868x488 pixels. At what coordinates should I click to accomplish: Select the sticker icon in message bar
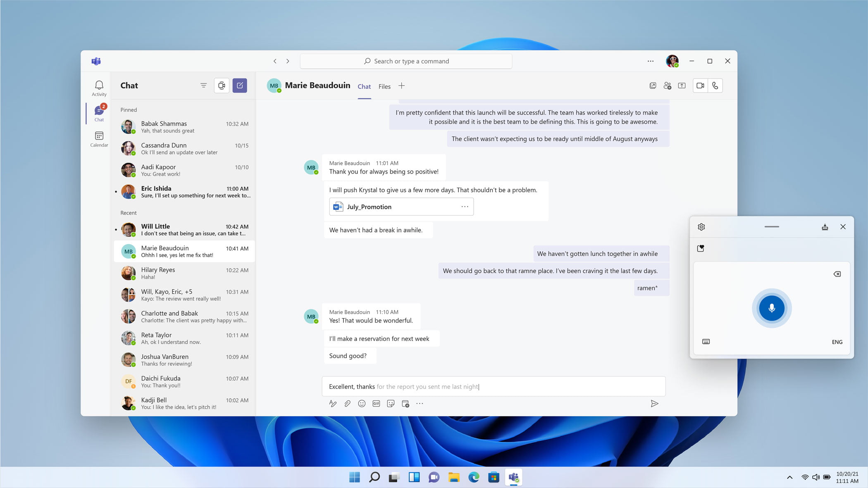391,403
